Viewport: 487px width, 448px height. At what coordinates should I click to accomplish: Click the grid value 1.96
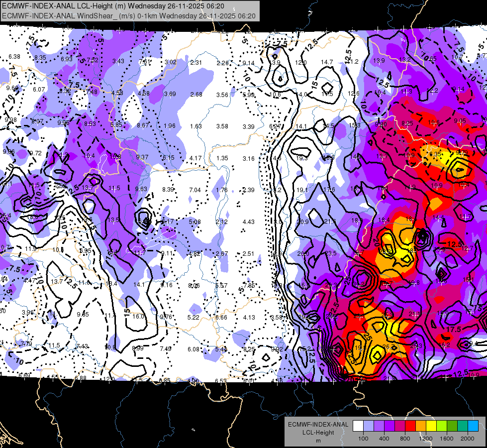170,126
